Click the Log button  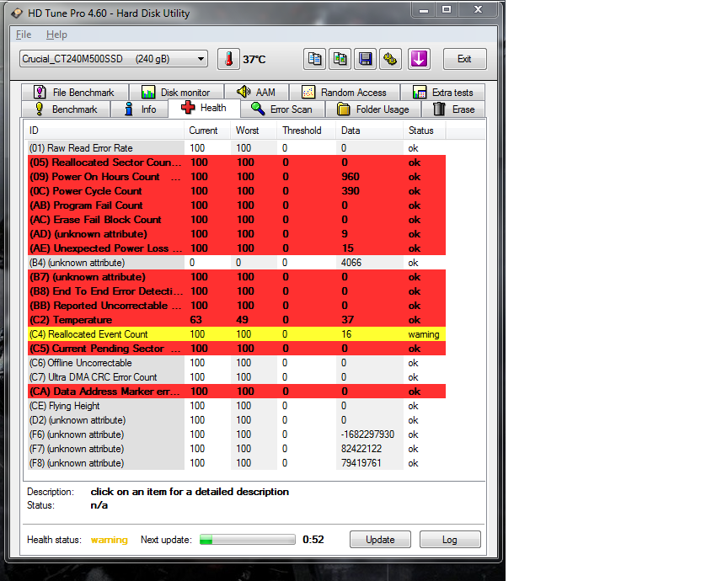tap(450, 539)
